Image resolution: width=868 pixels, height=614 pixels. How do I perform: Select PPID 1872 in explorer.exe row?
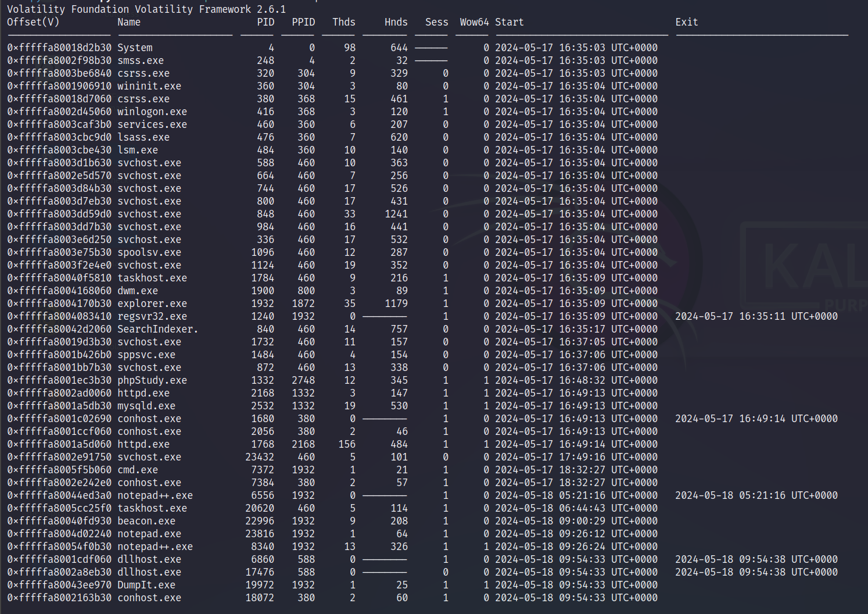pos(303,304)
